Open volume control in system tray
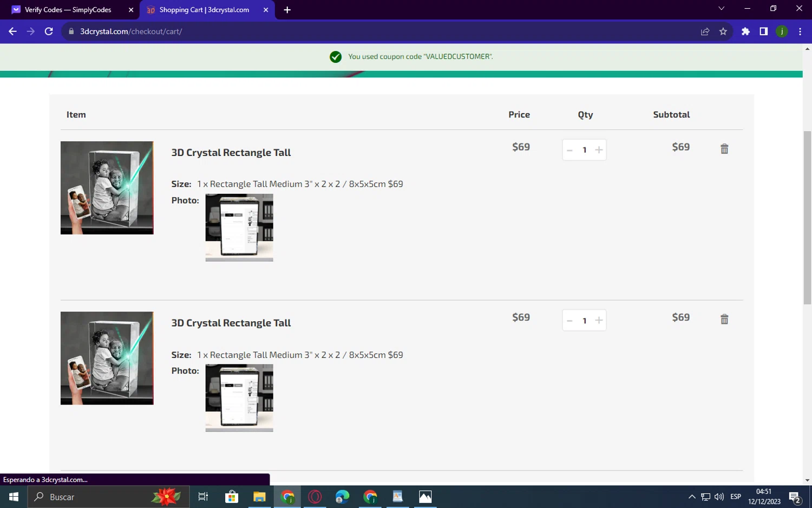Image resolution: width=812 pixels, height=508 pixels. [x=719, y=497]
